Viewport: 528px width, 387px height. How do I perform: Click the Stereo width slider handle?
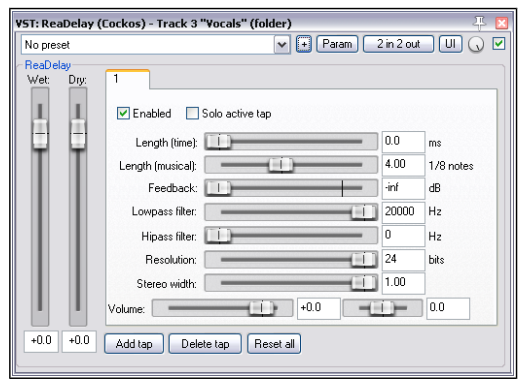tap(364, 283)
